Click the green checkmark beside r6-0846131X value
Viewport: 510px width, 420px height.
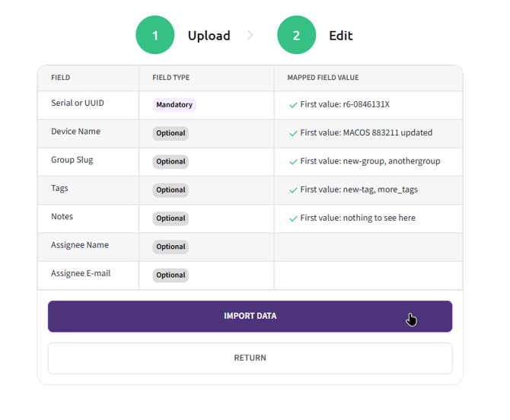pos(293,105)
